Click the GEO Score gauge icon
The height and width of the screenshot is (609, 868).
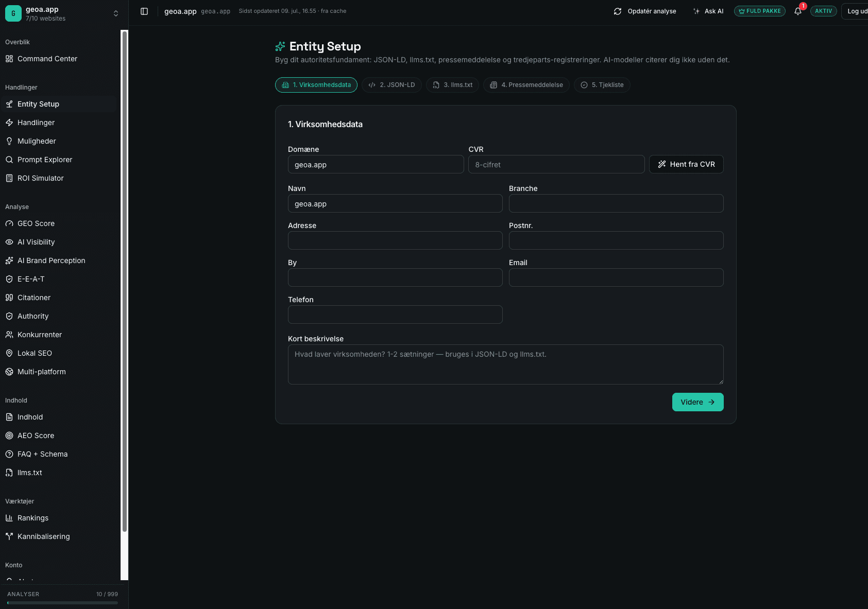click(x=9, y=223)
